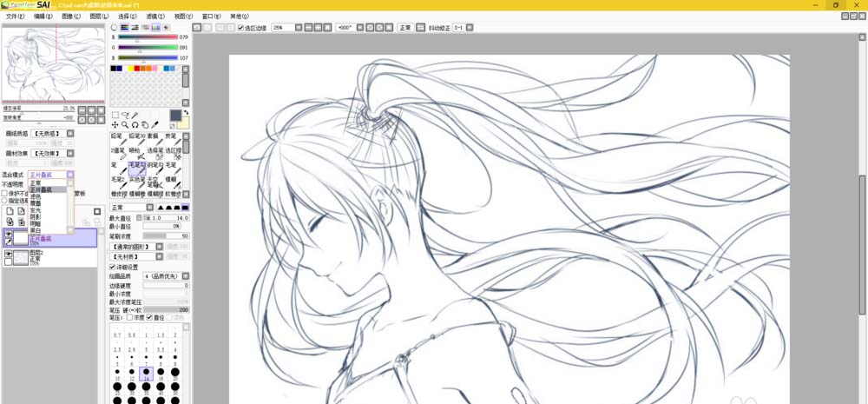
Task: Select the hand pan tool
Action: (x=145, y=125)
